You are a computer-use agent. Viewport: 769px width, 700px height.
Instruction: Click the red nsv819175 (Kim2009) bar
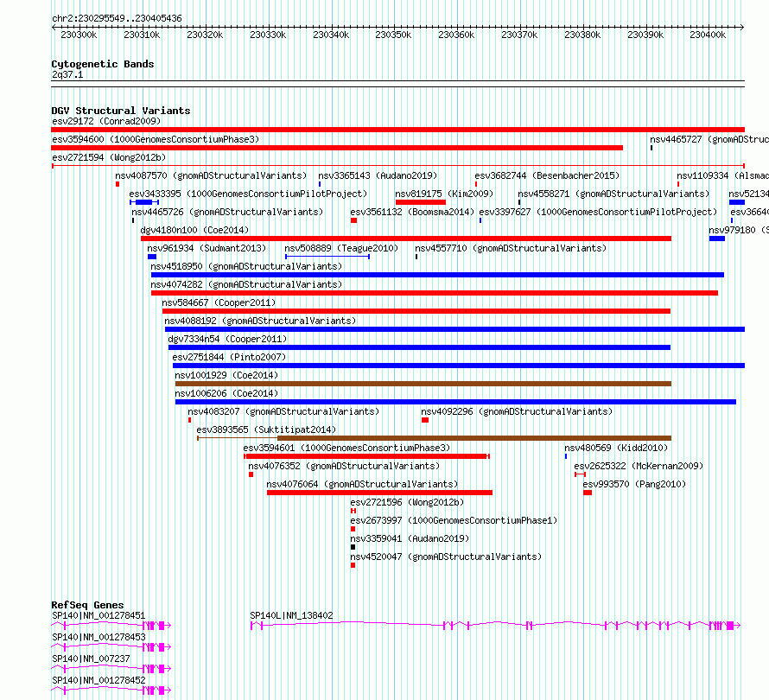click(421, 202)
